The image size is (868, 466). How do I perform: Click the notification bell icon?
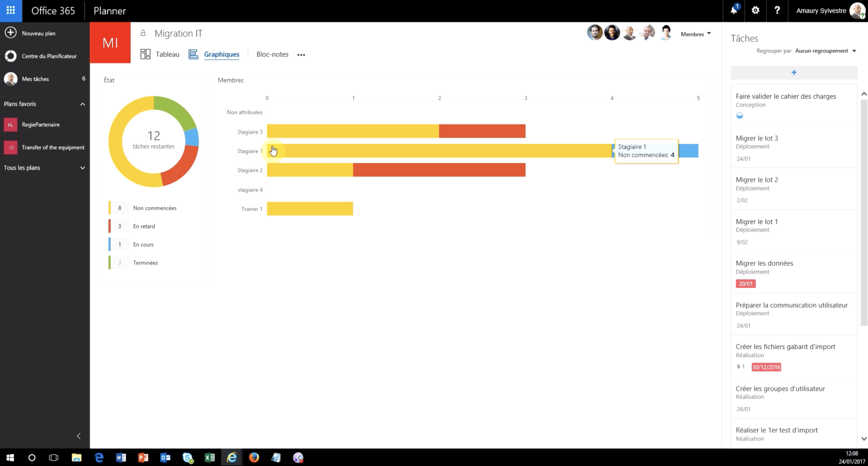tap(734, 10)
